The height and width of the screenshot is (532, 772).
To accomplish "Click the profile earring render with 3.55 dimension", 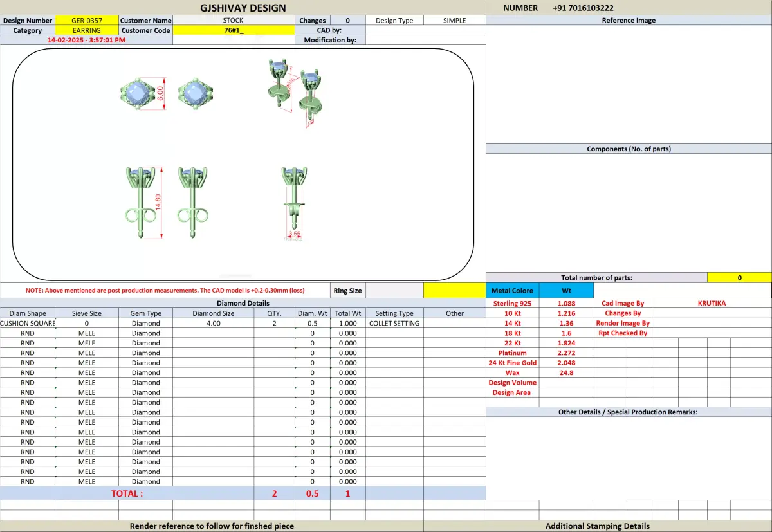I will pyautogui.click(x=293, y=203).
